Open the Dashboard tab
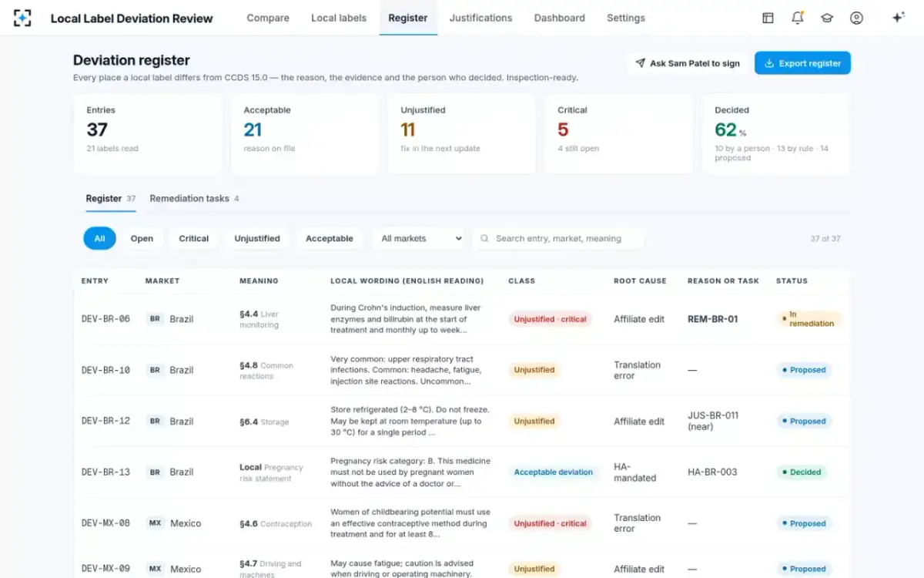The image size is (924, 578). (560, 18)
